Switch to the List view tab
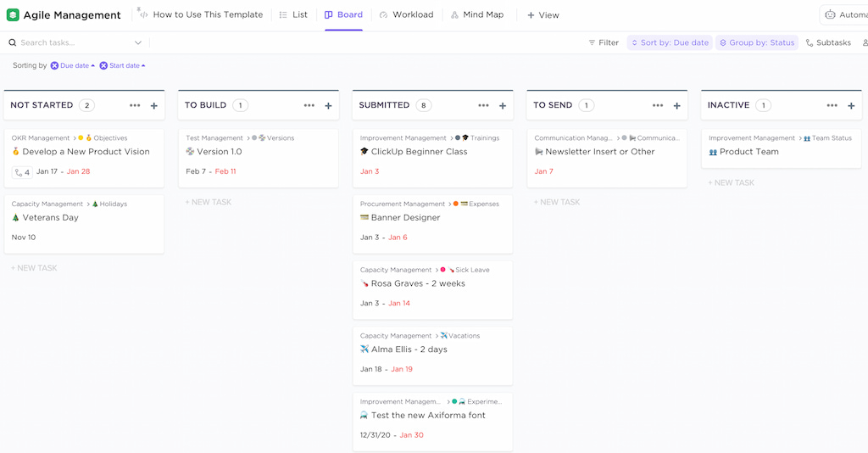This screenshot has height=453, width=868. pos(293,14)
